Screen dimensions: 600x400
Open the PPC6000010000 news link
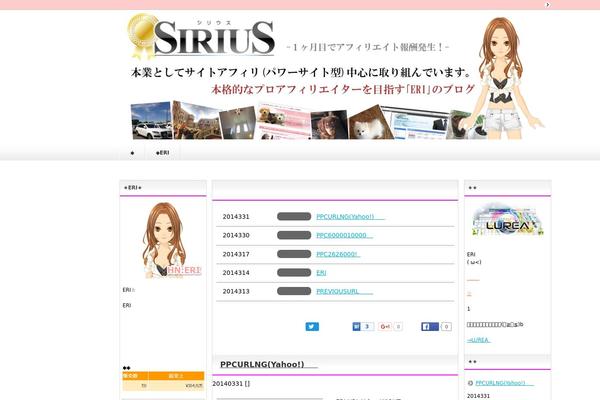[344, 235]
